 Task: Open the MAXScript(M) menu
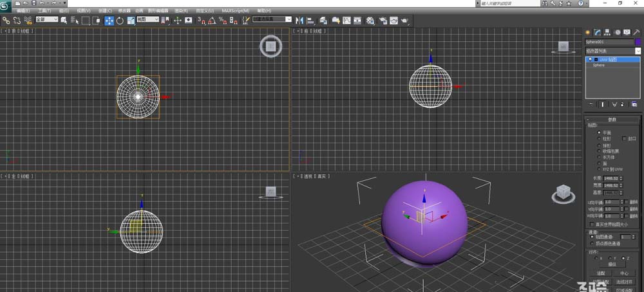click(x=235, y=11)
